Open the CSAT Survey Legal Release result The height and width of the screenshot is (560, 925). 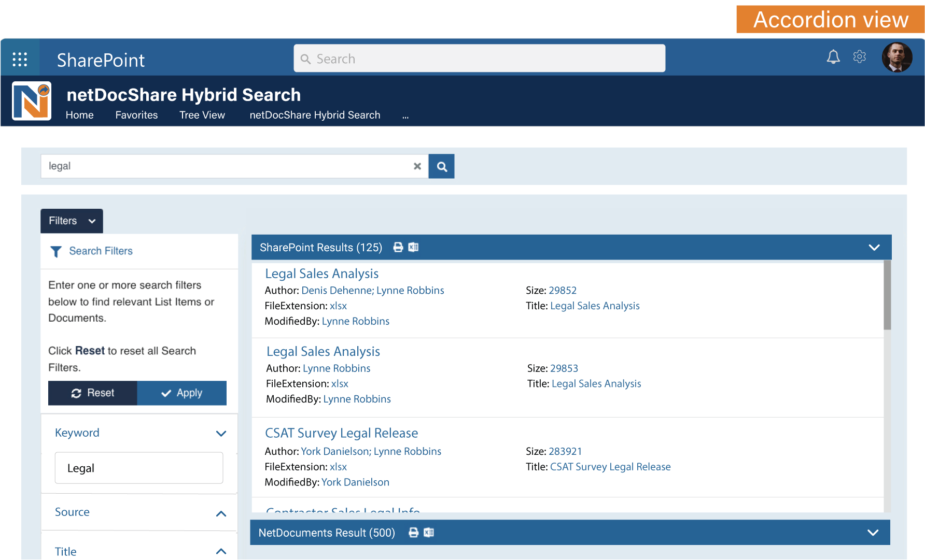[342, 433]
